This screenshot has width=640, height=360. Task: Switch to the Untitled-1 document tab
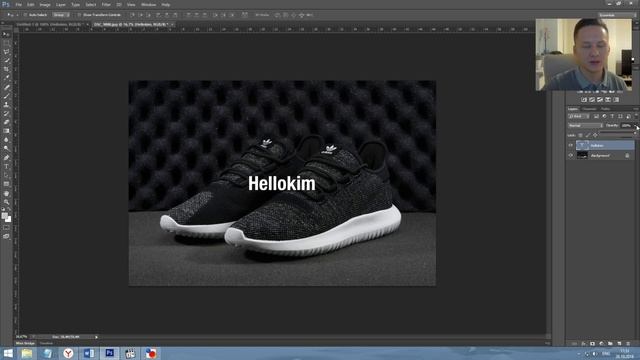[50, 24]
